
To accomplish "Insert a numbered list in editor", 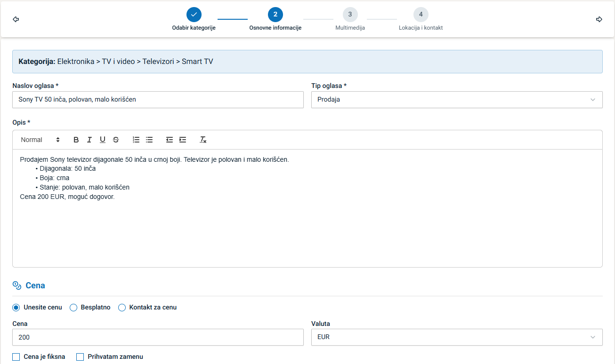I will tap(136, 140).
